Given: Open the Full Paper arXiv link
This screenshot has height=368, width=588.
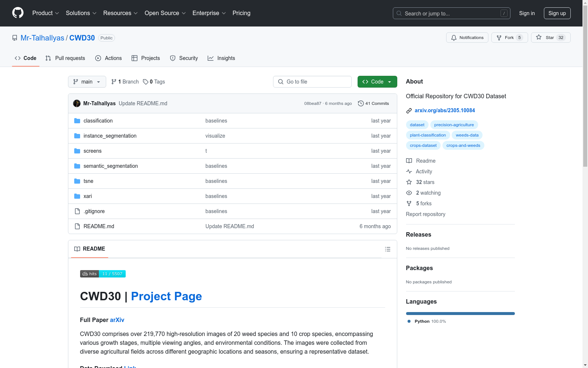Looking at the screenshot, I should [117, 320].
